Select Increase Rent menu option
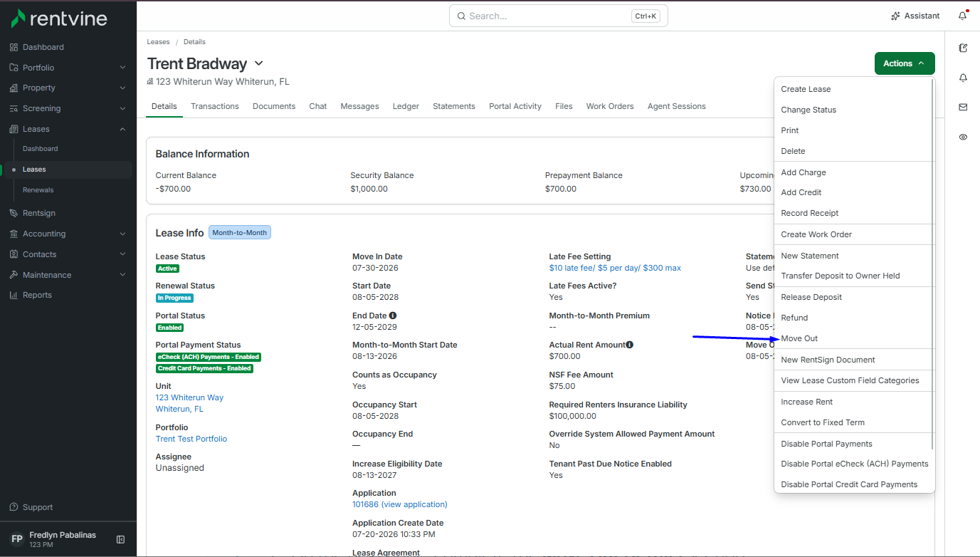The image size is (980, 557). pos(807,402)
